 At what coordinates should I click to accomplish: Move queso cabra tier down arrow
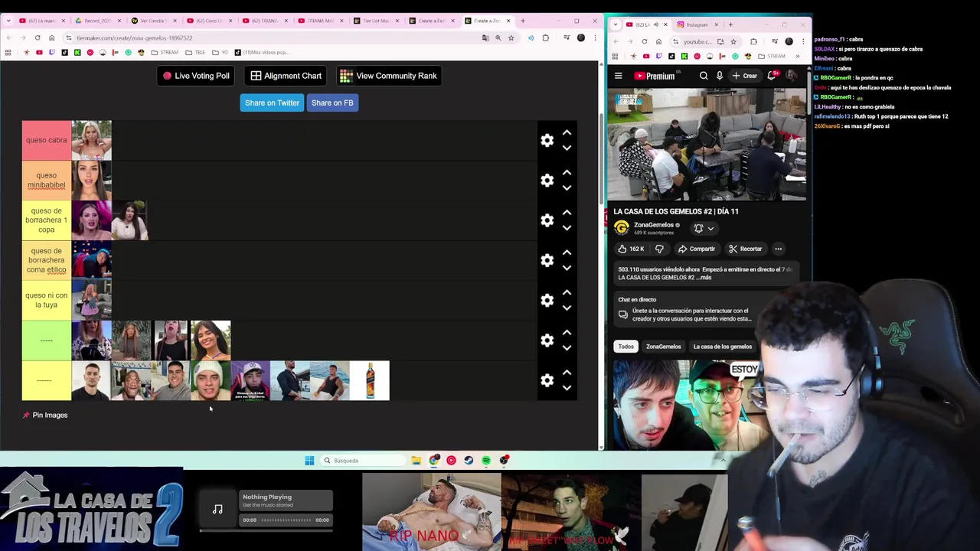pyautogui.click(x=567, y=148)
